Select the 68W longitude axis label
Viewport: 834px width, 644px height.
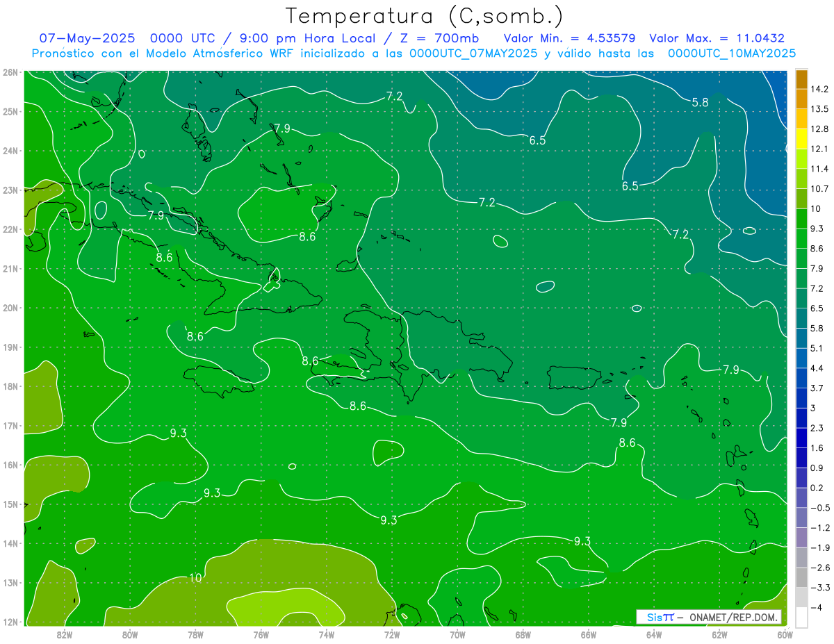click(523, 634)
